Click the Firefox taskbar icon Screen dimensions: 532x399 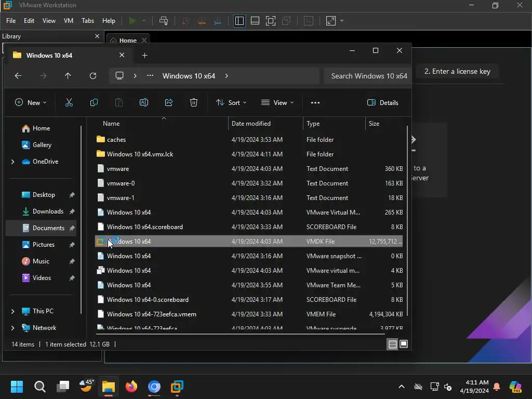pyautogui.click(x=131, y=386)
